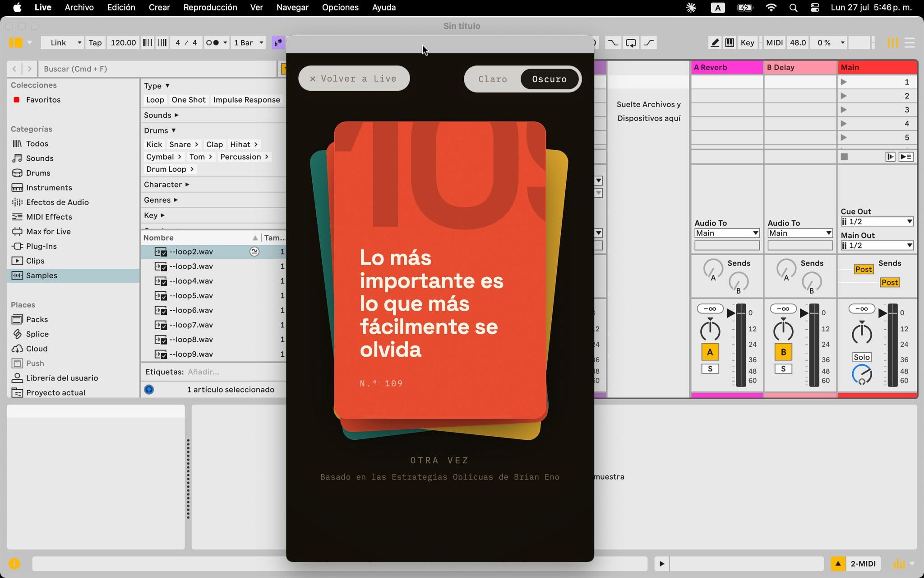
Task: Open the Opciones menu
Action: pos(340,7)
